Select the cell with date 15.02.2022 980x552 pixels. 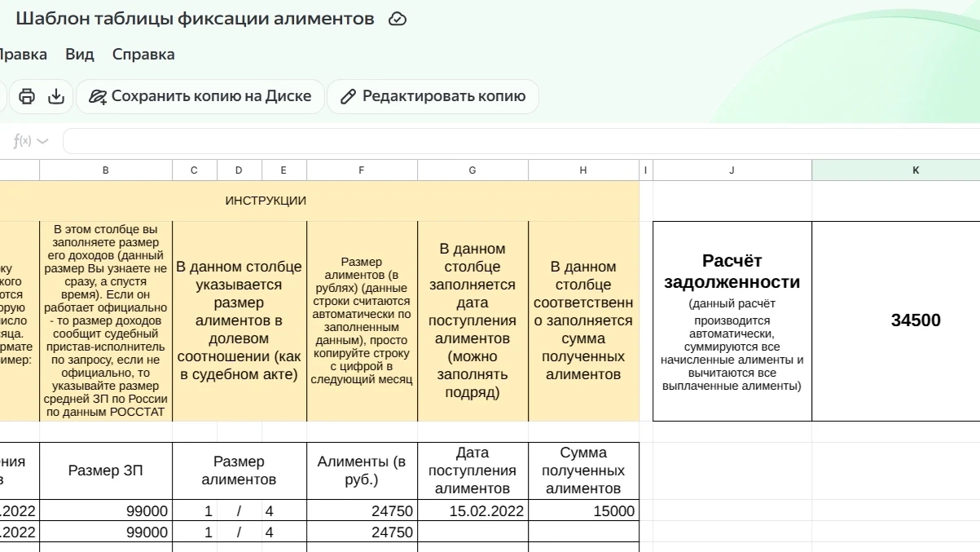pyautogui.click(x=473, y=511)
